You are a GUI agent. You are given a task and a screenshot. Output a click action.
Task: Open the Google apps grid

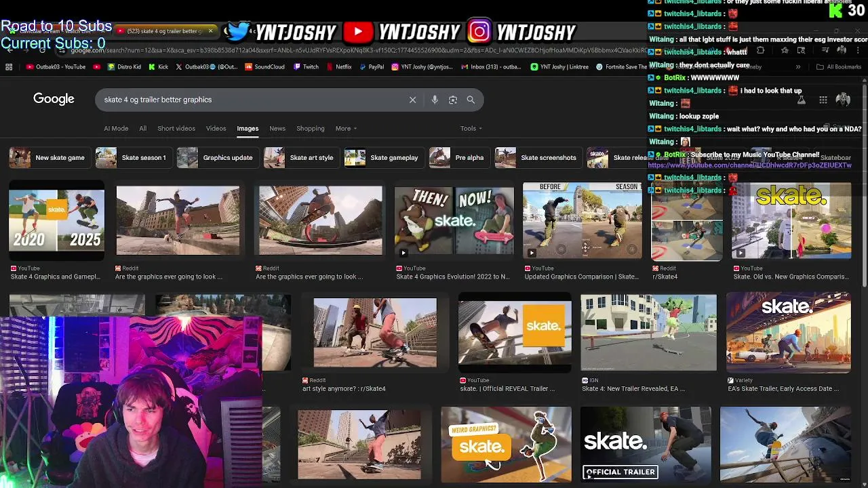point(823,100)
